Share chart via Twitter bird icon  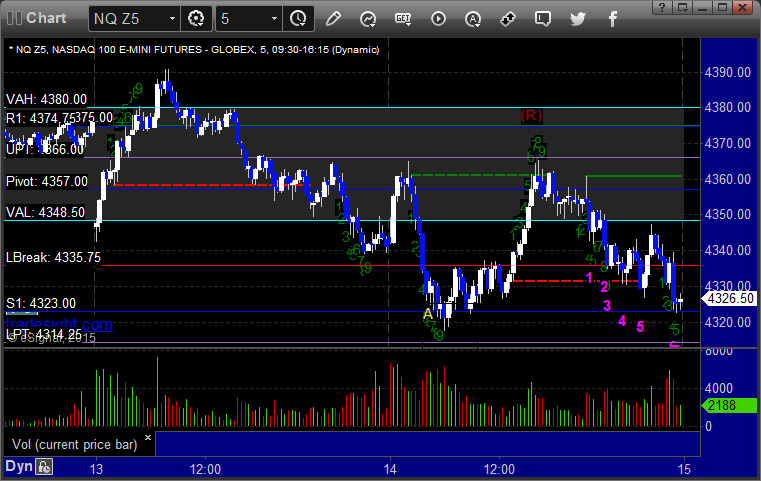[x=578, y=19]
